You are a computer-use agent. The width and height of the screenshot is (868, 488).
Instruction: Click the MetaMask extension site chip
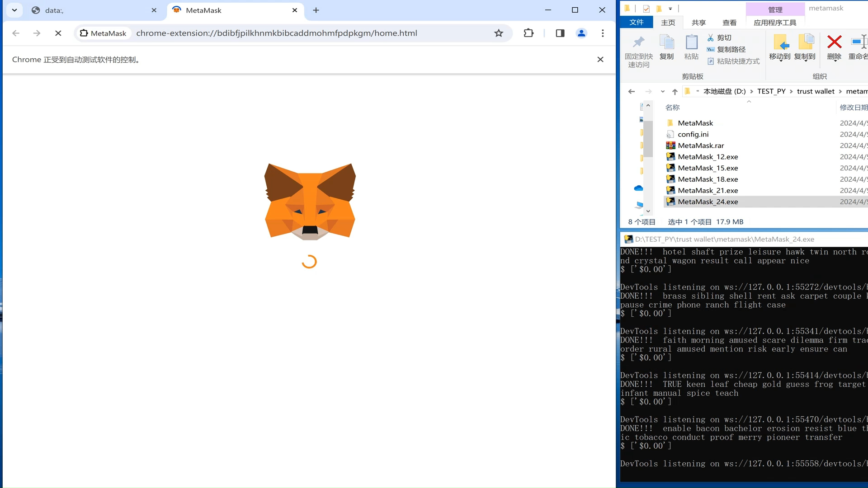tap(103, 33)
